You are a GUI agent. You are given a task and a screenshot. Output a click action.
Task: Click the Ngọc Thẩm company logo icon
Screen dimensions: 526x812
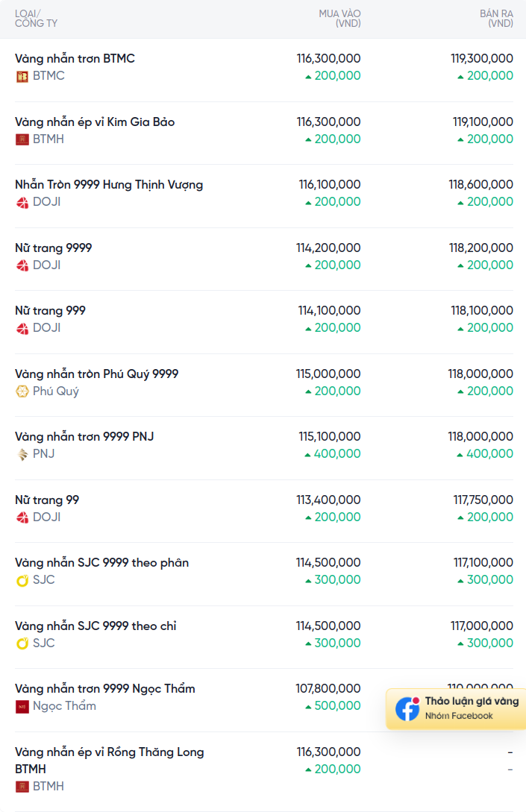[22, 706]
